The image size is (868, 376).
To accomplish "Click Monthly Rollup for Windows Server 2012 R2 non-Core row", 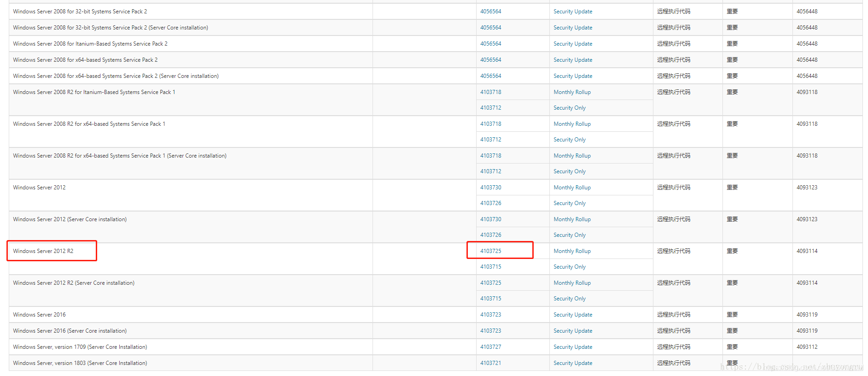I will point(572,251).
